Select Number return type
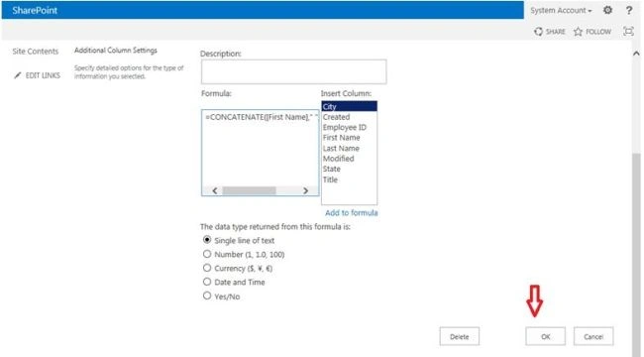Screen dimensions: 644x357 coord(207,254)
